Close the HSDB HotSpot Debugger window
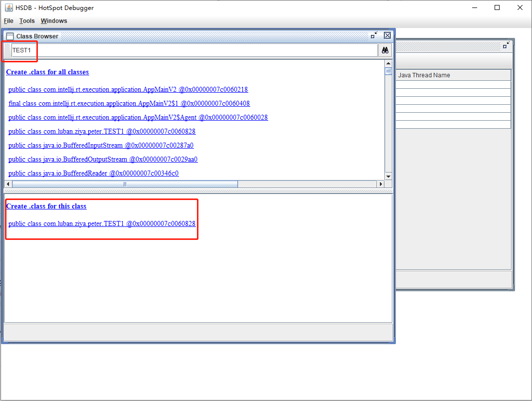This screenshot has height=401, width=532. click(520, 7)
